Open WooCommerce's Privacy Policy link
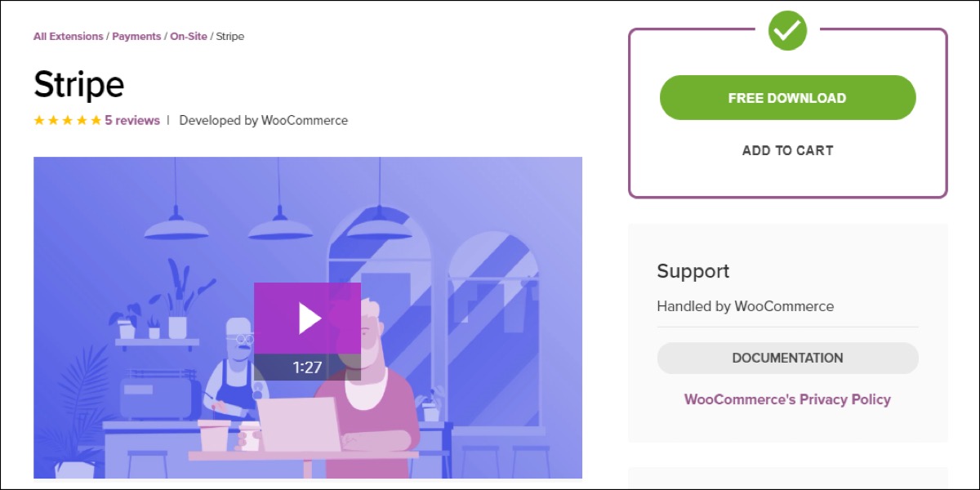The image size is (980, 490). [x=787, y=399]
